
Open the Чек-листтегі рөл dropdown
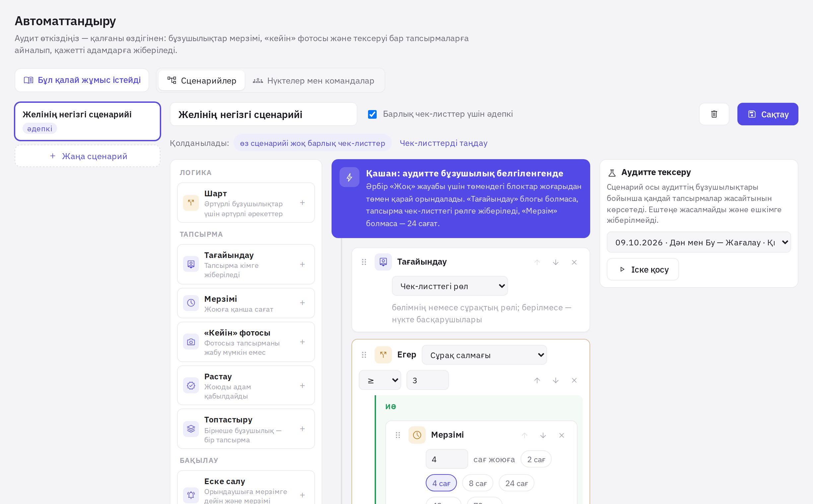[x=450, y=286]
